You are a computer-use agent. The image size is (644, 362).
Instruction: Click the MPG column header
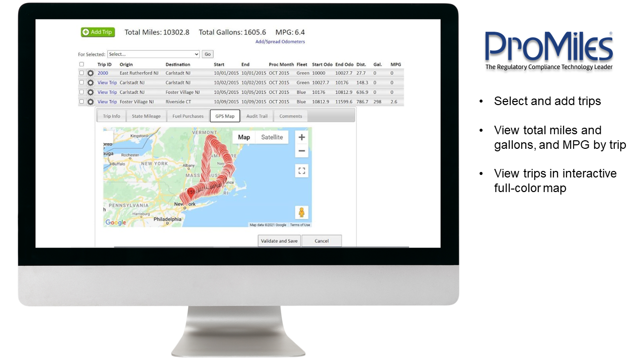point(396,64)
